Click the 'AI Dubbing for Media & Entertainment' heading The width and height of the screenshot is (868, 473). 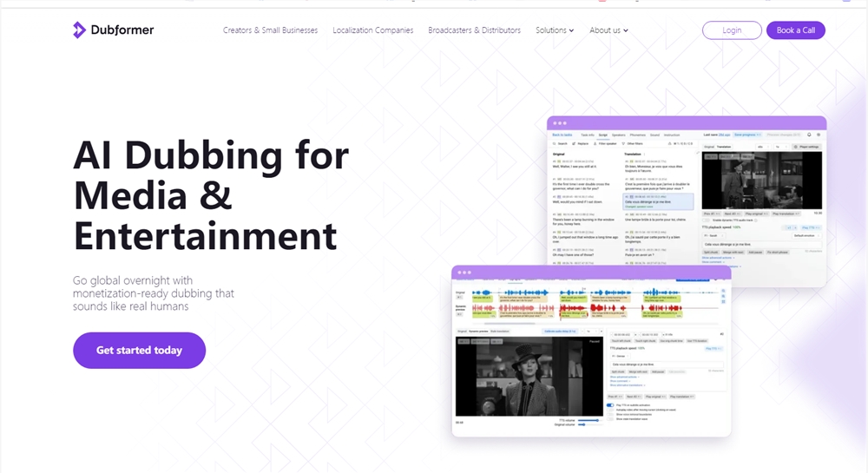(211, 195)
